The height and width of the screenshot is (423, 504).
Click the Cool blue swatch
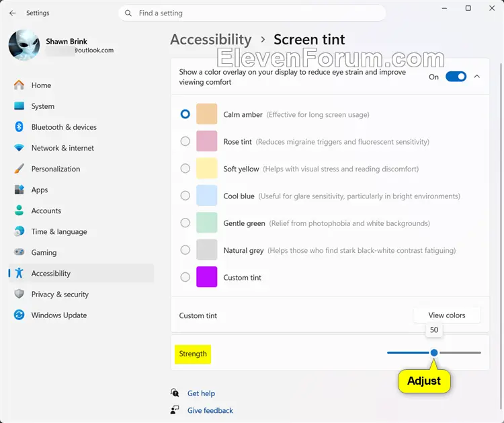[x=207, y=195]
